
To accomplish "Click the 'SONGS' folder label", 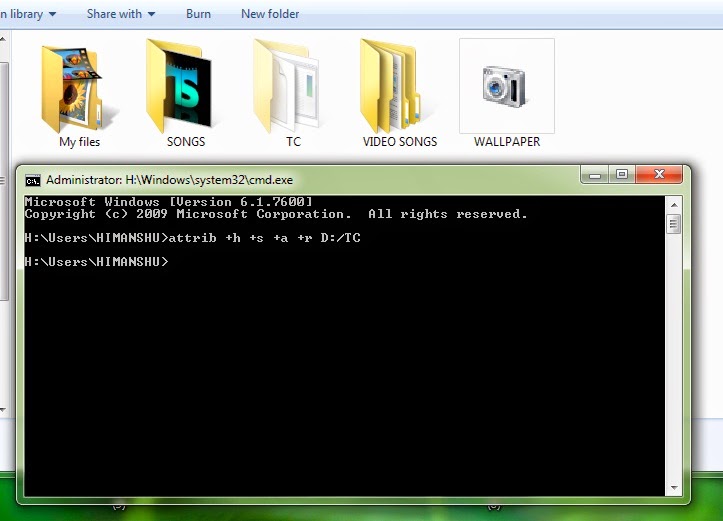I will (186, 142).
